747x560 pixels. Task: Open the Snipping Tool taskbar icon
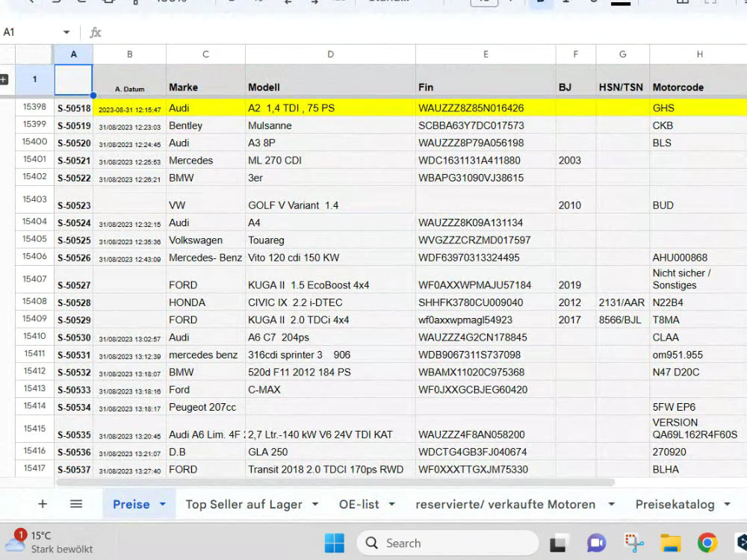click(633, 543)
